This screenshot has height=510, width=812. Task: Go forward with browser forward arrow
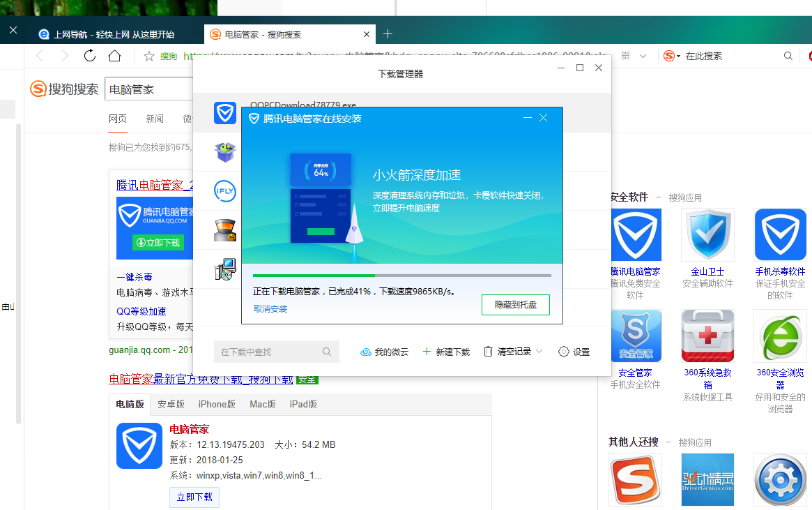coord(65,56)
